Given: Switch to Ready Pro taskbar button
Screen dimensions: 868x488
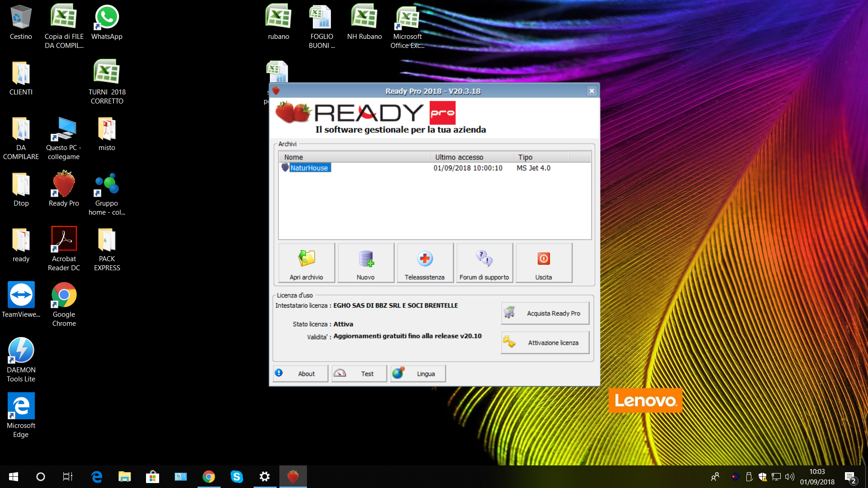Looking at the screenshot, I should 293,477.
